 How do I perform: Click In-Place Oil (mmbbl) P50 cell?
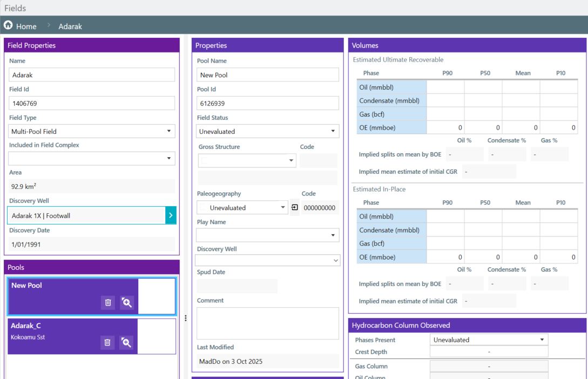(x=483, y=216)
